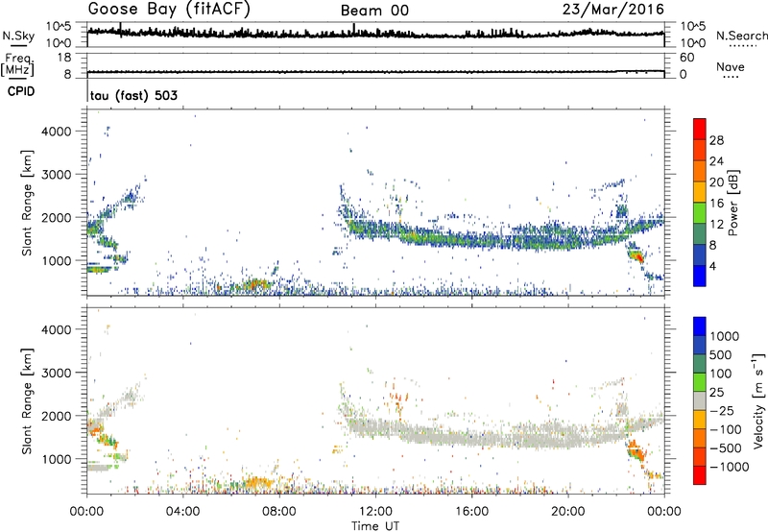Click the 'N.Search' legend label

tap(741, 36)
